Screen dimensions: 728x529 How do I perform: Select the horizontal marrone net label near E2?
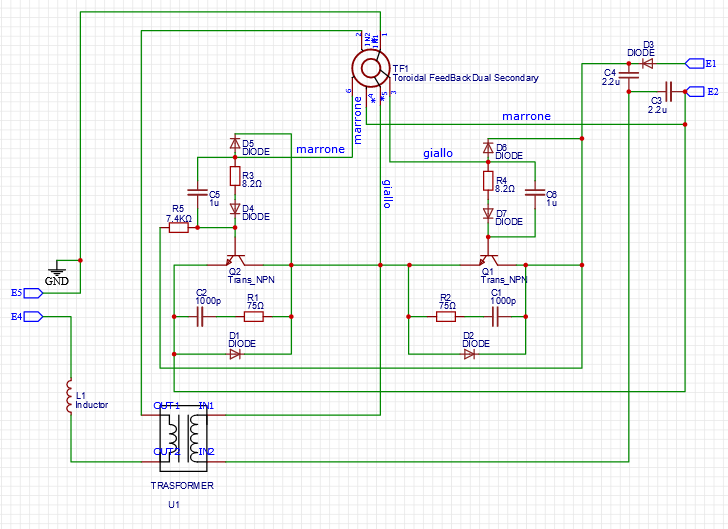(x=526, y=116)
